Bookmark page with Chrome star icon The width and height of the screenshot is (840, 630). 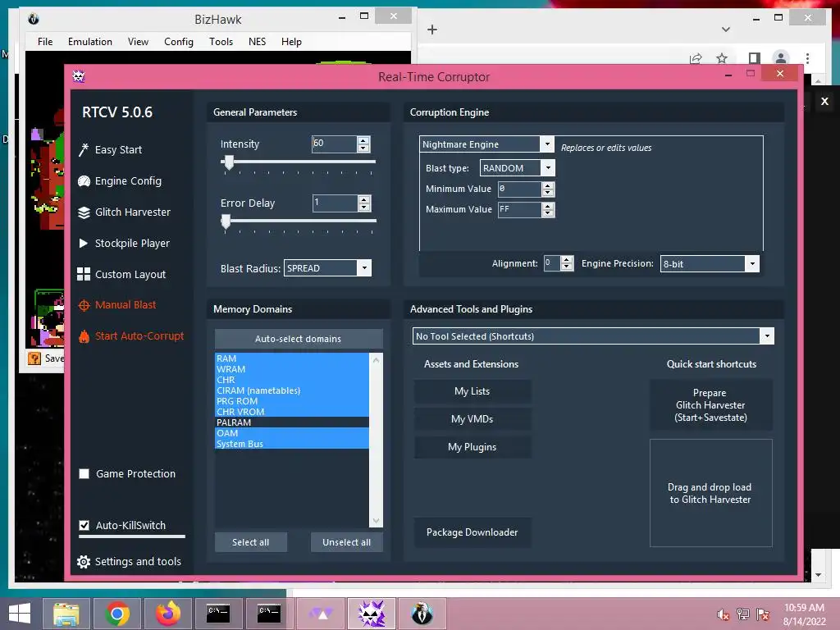click(722, 58)
